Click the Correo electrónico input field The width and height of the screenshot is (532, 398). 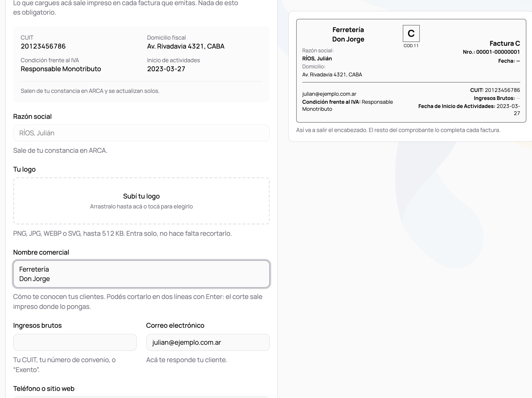pyautogui.click(x=208, y=342)
